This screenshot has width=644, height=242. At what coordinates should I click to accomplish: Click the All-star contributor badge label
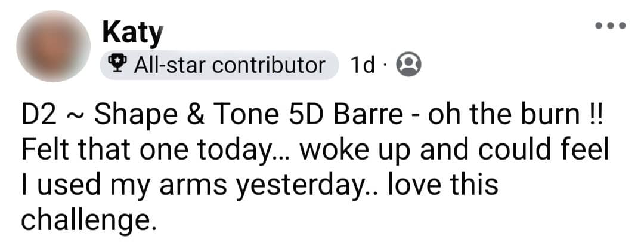[x=219, y=65]
